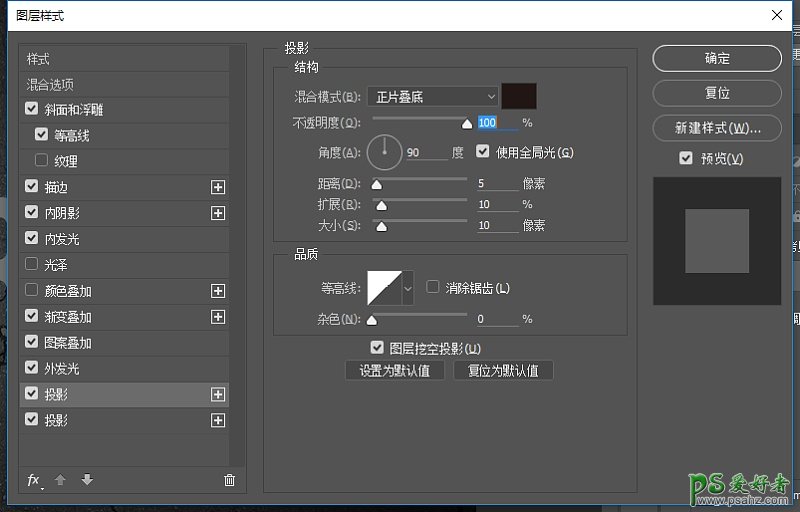Click the plus icon next to 内阴影
The width and height of the screenshot is (800, 512).
click(x=218, y=213)
